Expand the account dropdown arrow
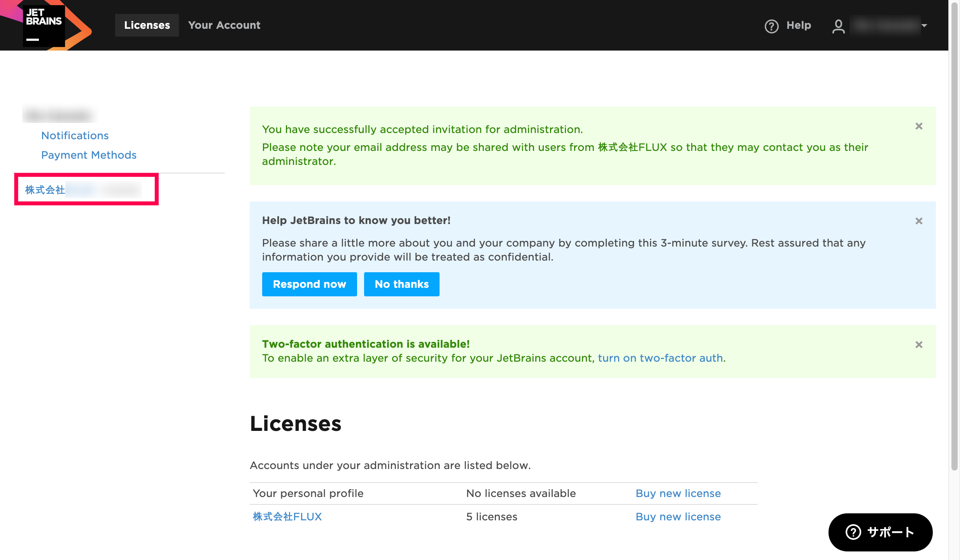 (924, 26)
